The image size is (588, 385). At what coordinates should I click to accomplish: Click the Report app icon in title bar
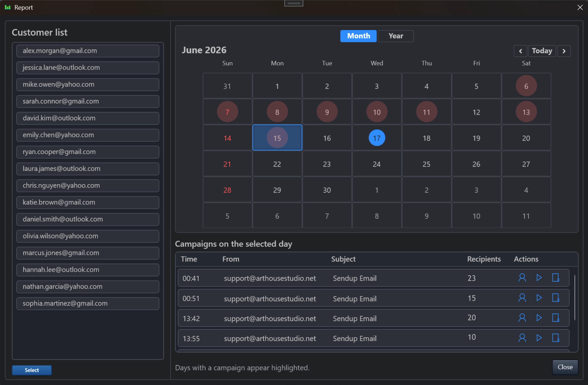click(8, 7)
